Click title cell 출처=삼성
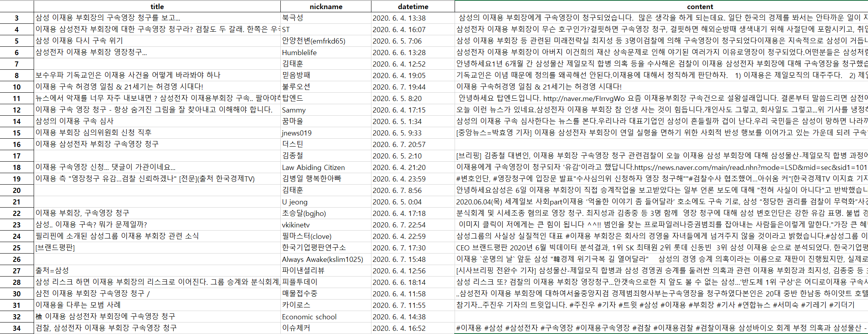868x334 pixels. [x=157, y=271]
